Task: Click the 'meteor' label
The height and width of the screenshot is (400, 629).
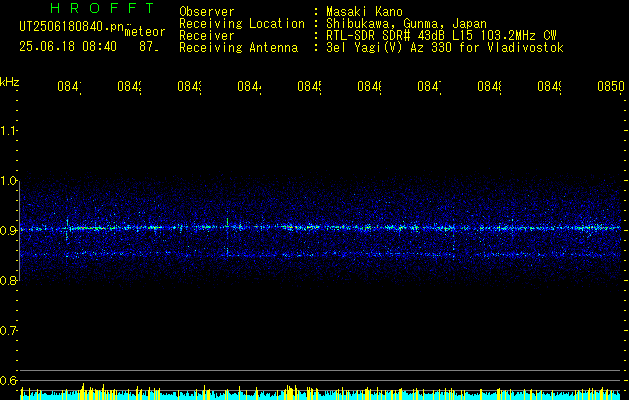Action: click(145, 32)
